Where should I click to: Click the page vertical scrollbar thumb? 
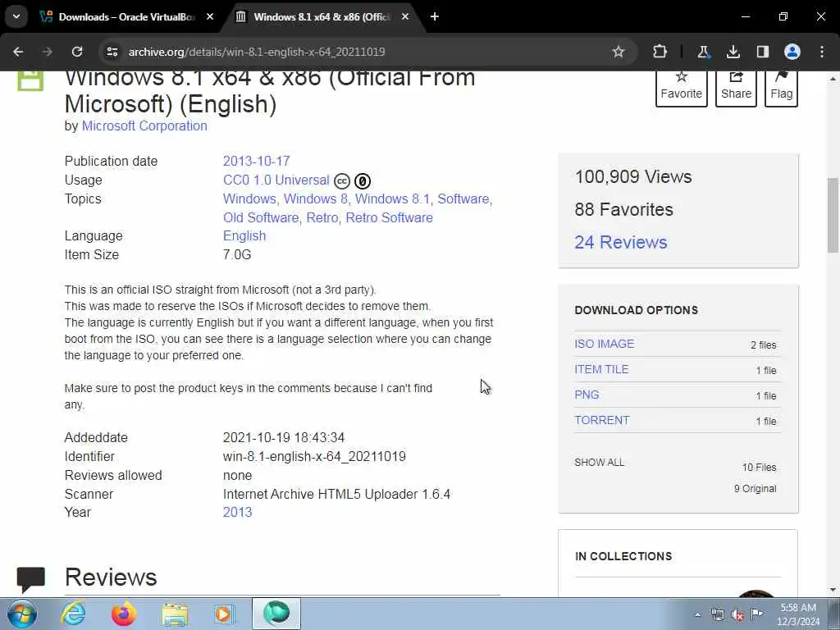coord(833,215)
